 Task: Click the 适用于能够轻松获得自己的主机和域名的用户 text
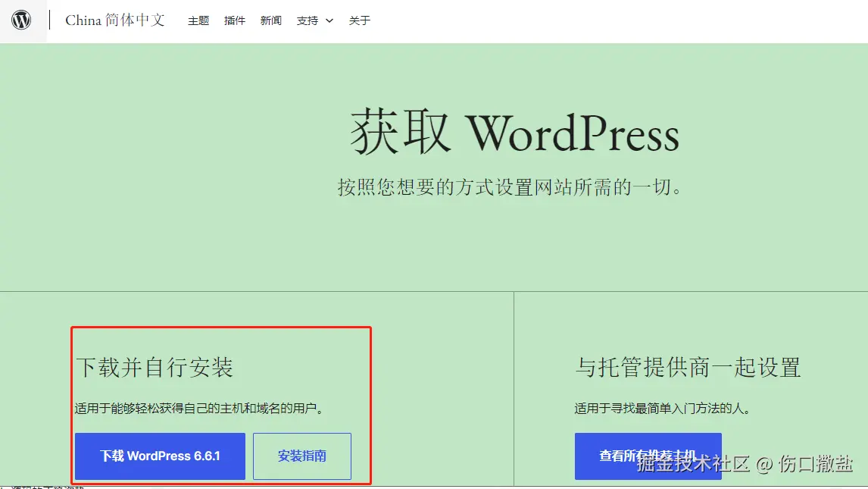coord(200,409)
